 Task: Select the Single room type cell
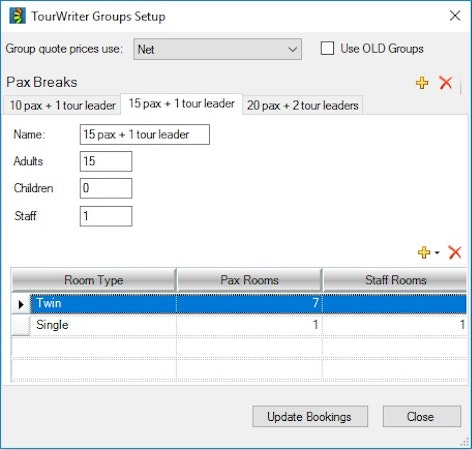pos(103,325)
